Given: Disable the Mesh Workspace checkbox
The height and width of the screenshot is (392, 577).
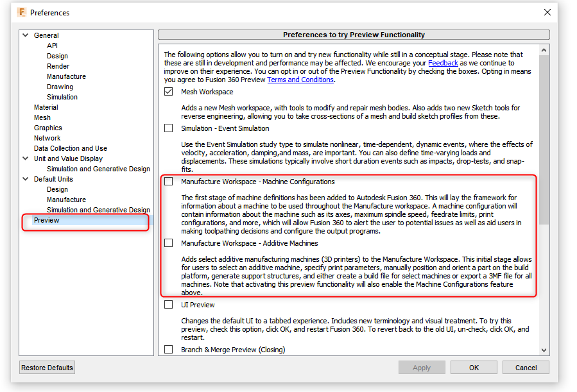Looking at the screenshot, I should tap(169, 92).
